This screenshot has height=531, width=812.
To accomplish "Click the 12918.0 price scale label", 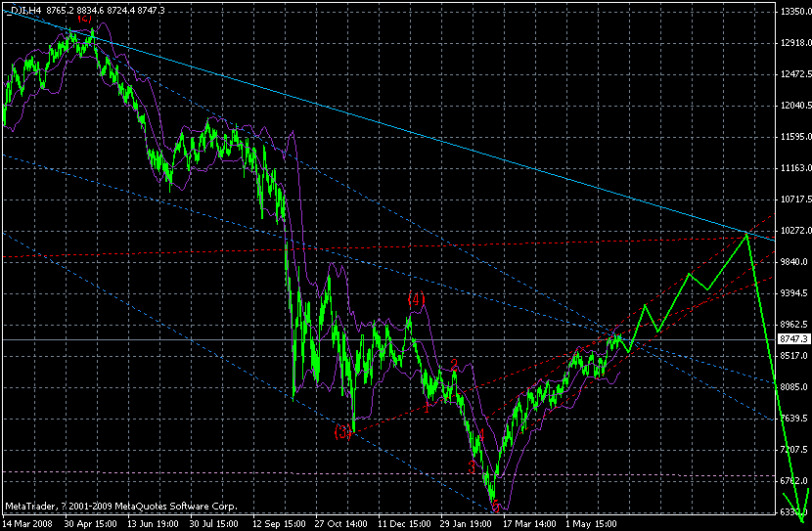I will point(795,43).
